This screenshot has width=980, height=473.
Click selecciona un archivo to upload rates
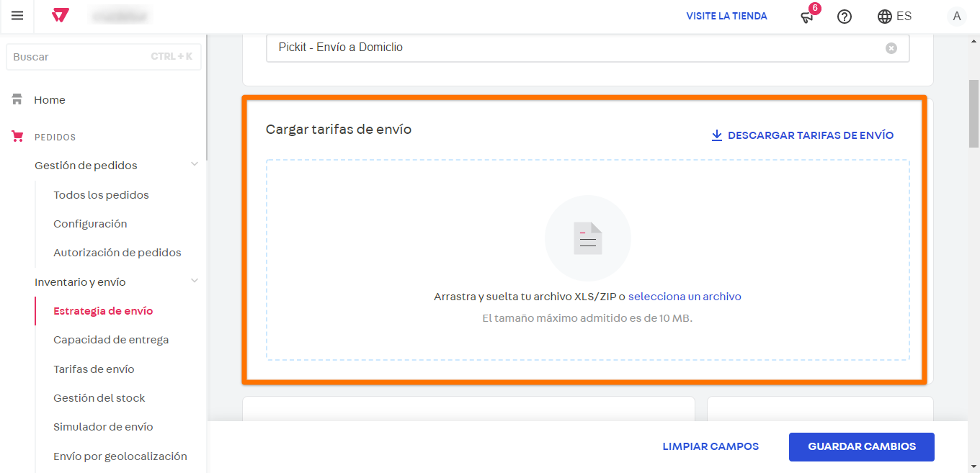685,296
